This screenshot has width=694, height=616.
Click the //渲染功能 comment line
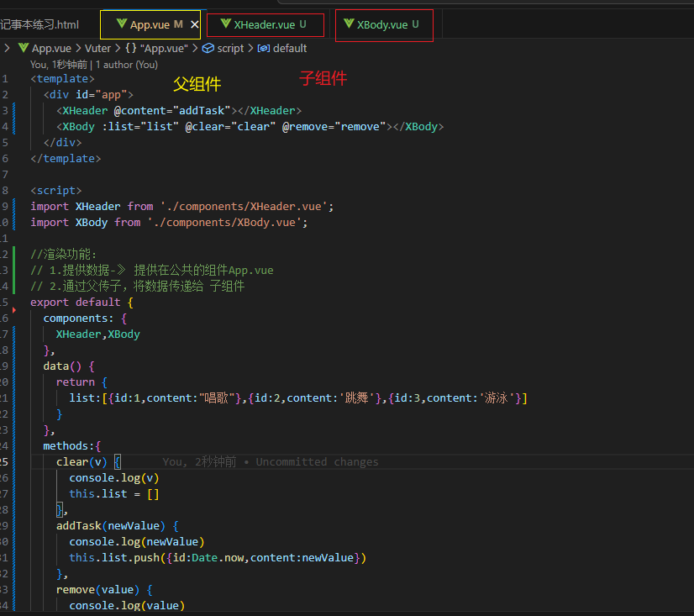click(x=63, y=254)
